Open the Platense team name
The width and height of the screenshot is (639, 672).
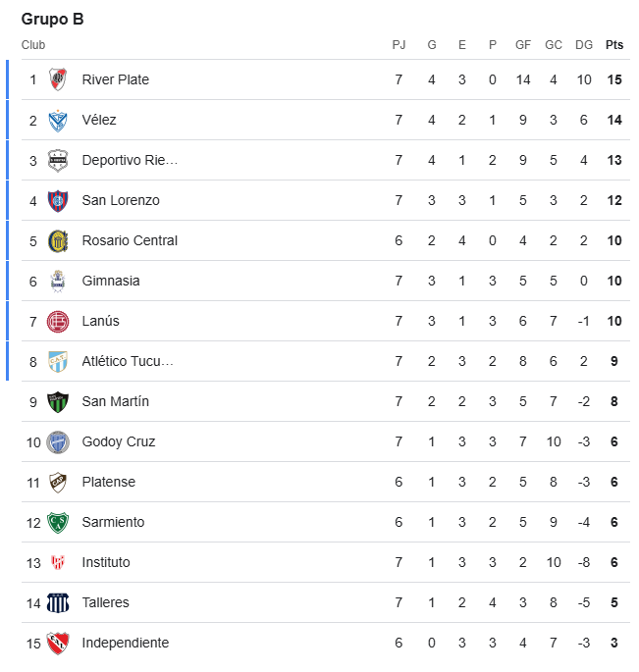click(x=109, y=482)
